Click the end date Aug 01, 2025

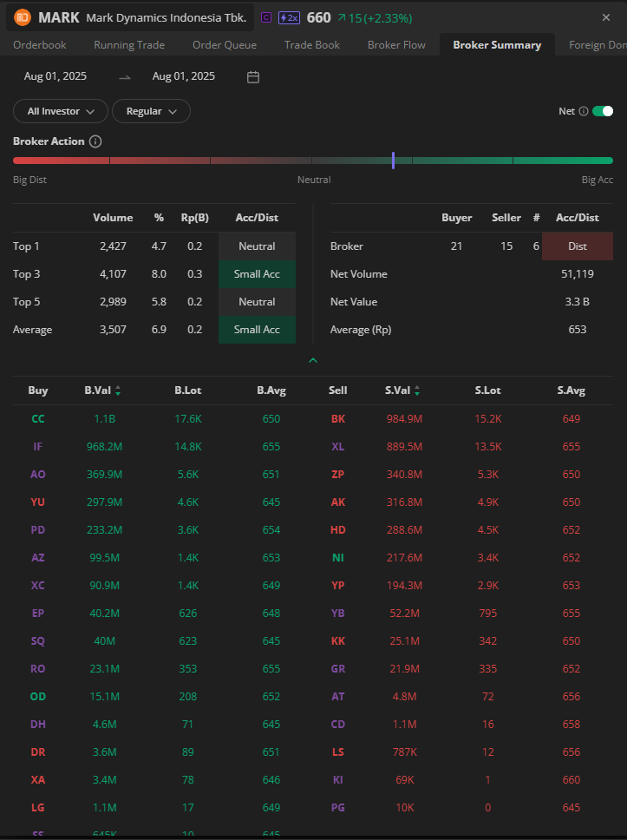click(184, 76)
